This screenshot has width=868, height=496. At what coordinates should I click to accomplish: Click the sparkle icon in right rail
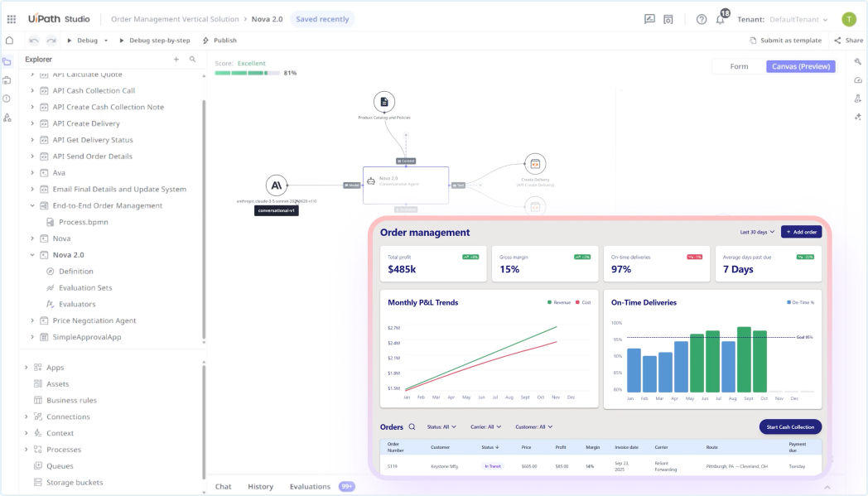tap(857, 117)
